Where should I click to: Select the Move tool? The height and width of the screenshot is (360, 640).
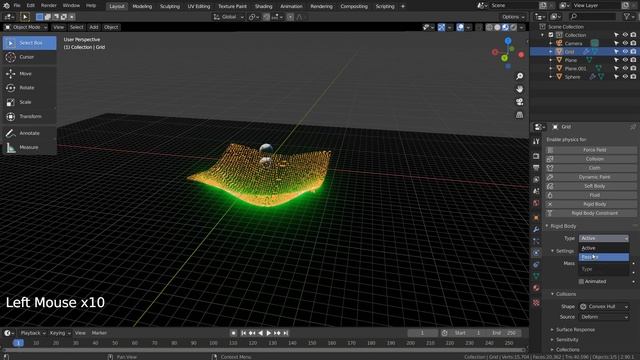(x=29, y=73)
